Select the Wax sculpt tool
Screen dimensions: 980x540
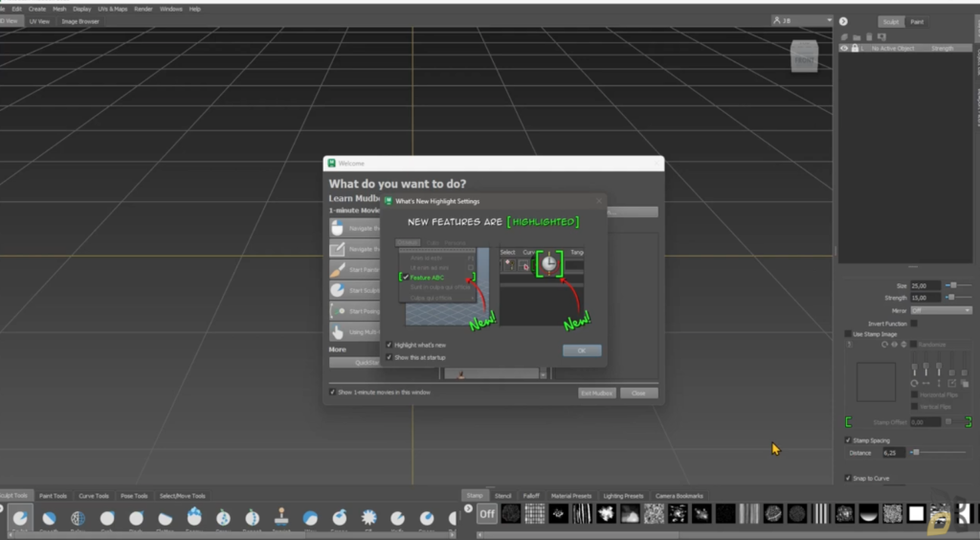coord(310,517)
